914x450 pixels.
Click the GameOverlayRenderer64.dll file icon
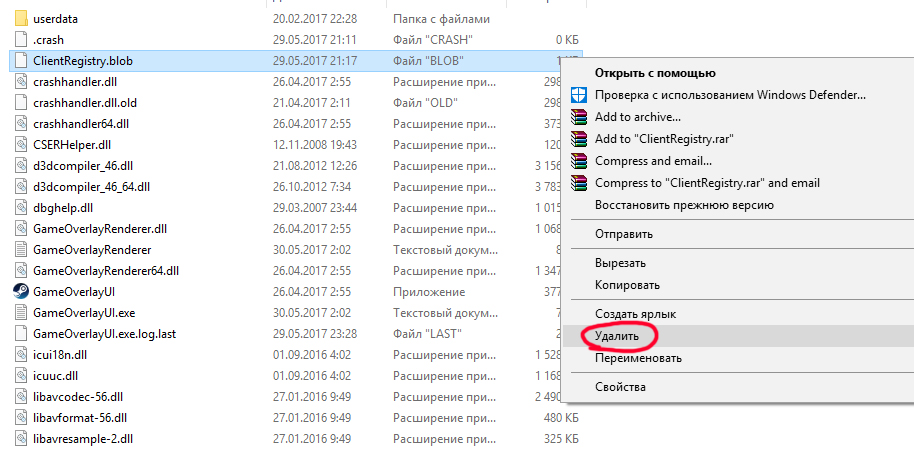click(21, 270)
